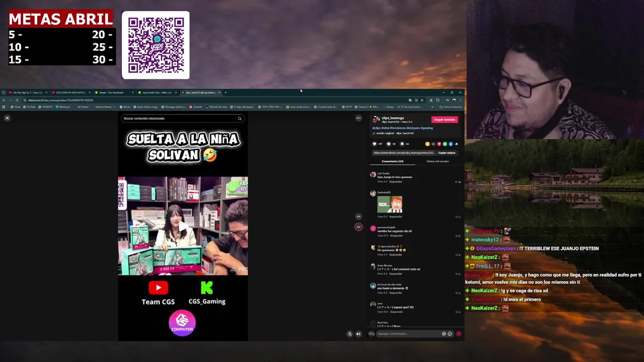Switch to 'Stream - Kick Dashboard' browser tab
Image resolution: width=644 pixels, height=362 pixels.
[x=114, y=93]
